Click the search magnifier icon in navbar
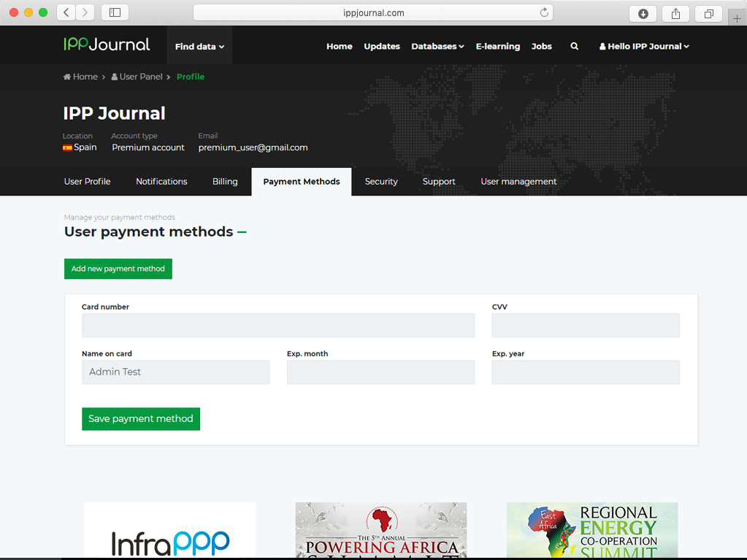Viewport: 747px width, 560px height. [574, 46]
